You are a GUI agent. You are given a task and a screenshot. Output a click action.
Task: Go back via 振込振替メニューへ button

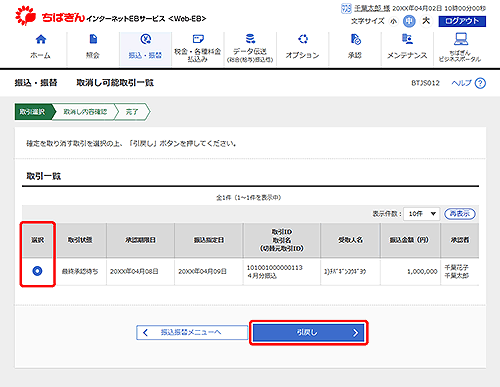192,332
